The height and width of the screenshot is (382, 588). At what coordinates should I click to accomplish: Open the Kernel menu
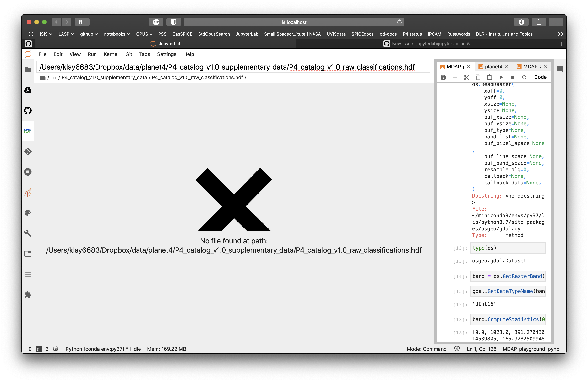pyautogui.click(x=111, y=54)
